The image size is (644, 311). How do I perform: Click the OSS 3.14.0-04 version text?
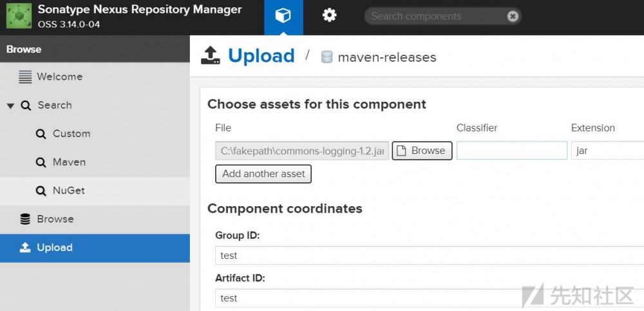69,24
